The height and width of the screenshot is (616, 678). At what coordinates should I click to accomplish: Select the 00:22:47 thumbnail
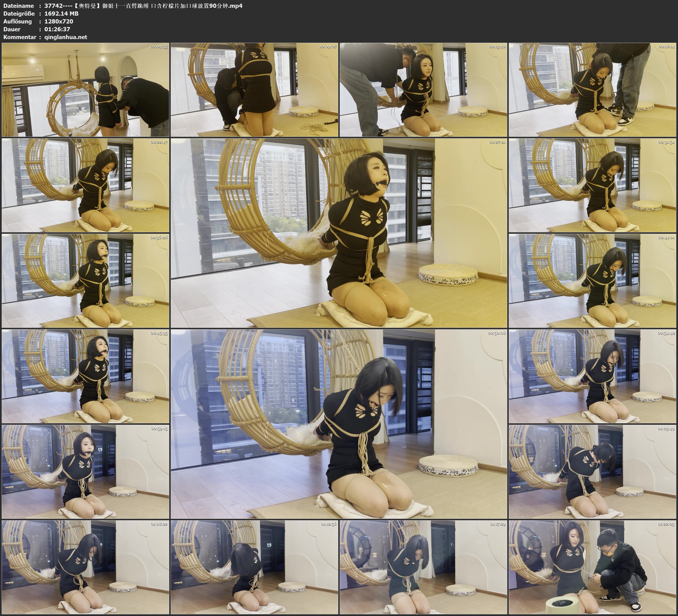85,185
